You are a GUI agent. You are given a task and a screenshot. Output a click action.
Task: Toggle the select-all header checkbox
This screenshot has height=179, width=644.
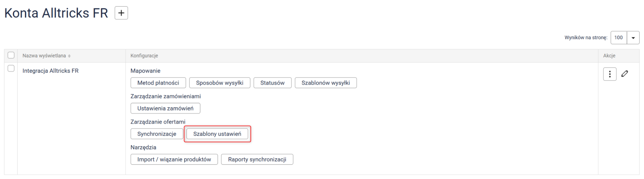[x=11, y=55]
